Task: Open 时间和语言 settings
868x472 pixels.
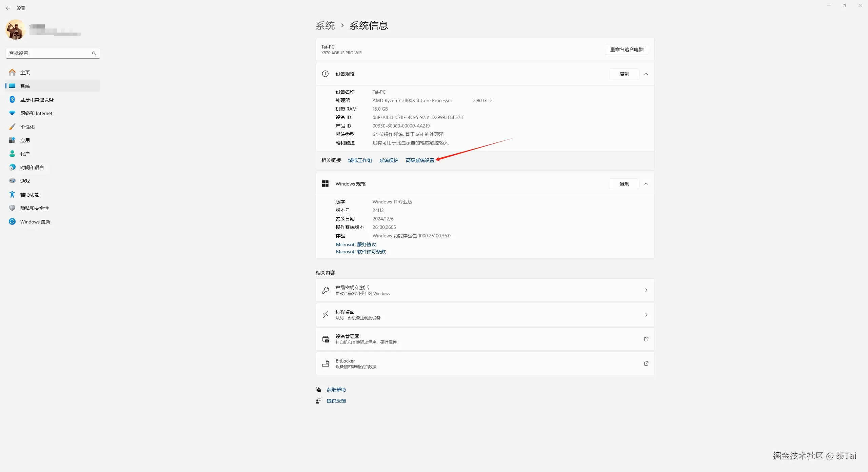Action: pos(32,167)
